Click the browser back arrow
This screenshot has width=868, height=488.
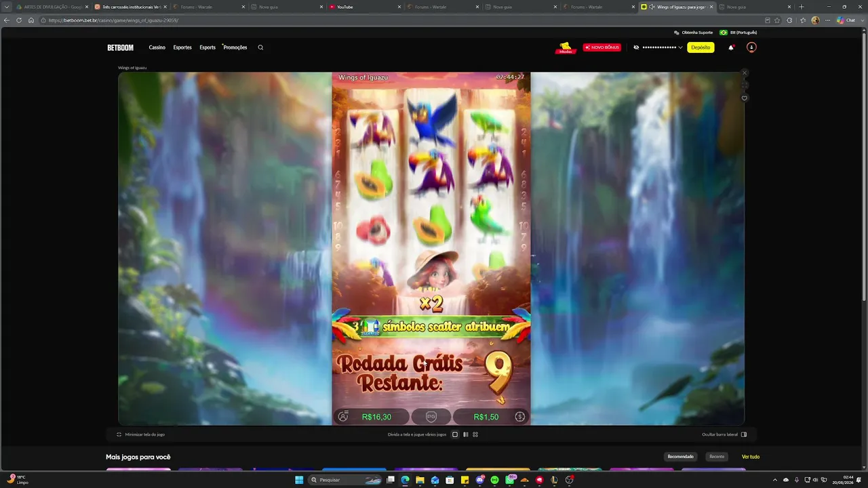(7, 20)
